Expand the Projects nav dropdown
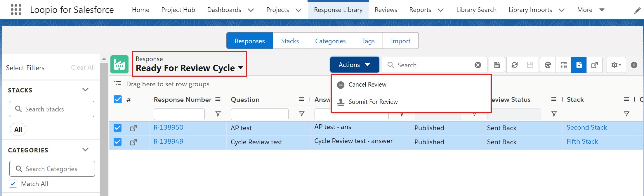Viewport: 644px width, 196px height. click(298, 10)
